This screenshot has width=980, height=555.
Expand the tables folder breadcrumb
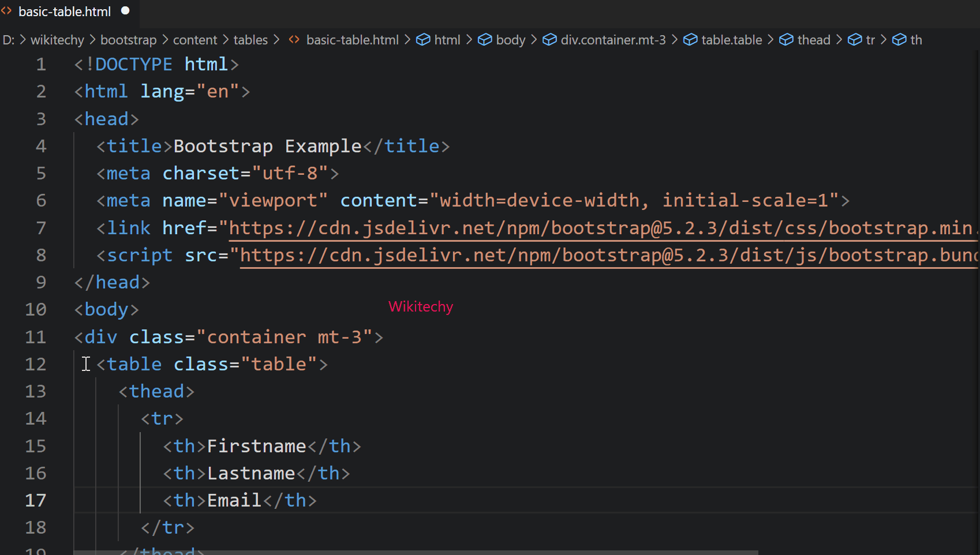tap(250, 40)
